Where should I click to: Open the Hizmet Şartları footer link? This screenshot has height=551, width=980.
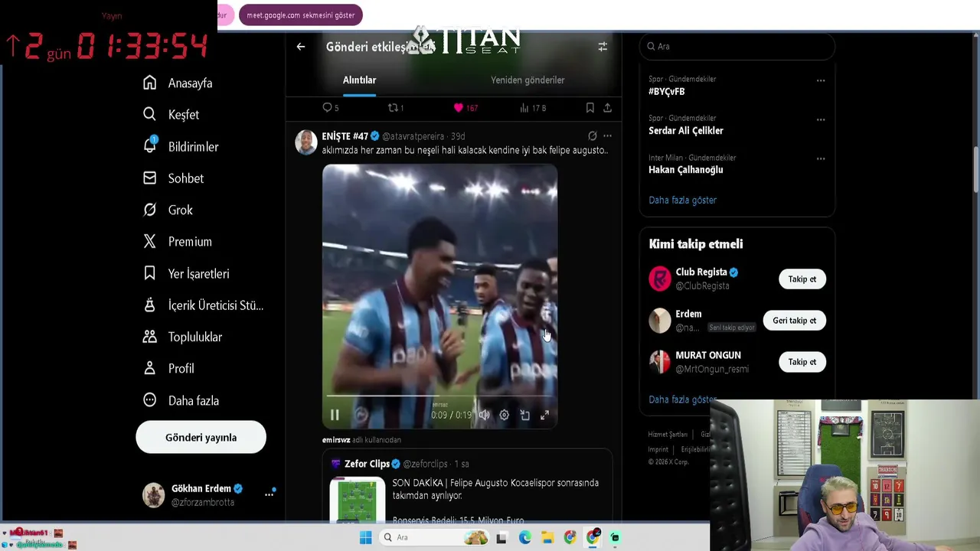click(668, 435)
